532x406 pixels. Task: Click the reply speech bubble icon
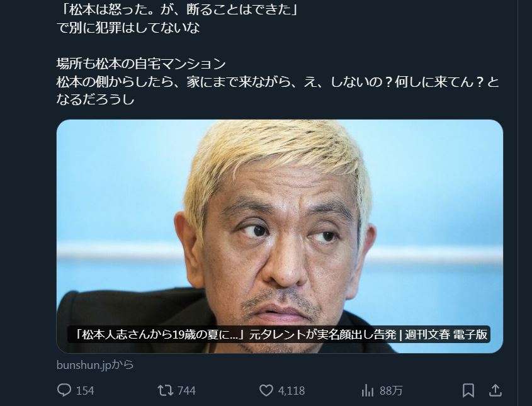64,390
